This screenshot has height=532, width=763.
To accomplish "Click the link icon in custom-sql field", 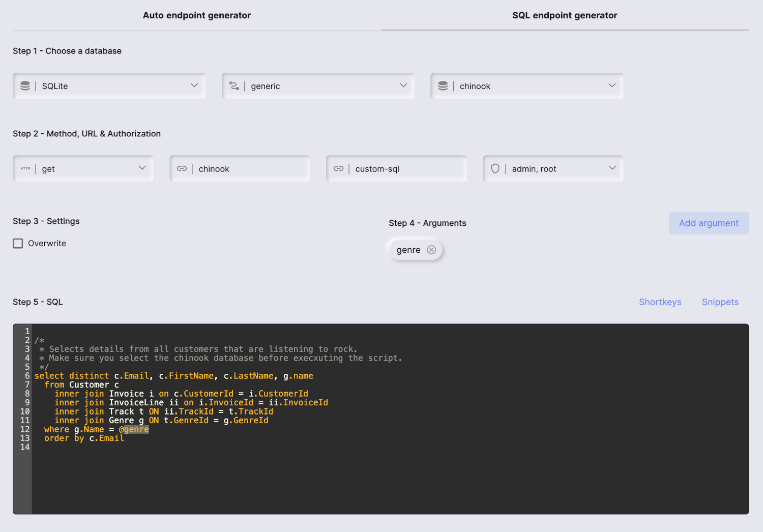I will (x=338, y=168).
